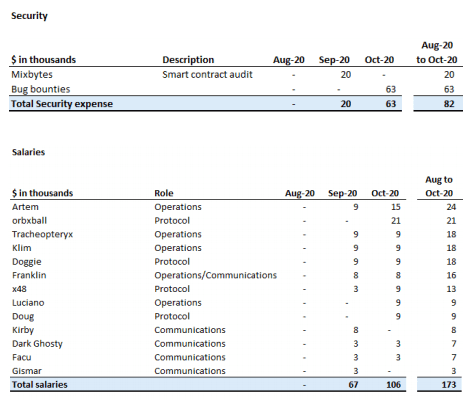The height and width of the screenshot is (406, 474).
Task: Select the Smart contract audit description
Action: point(207,74)
